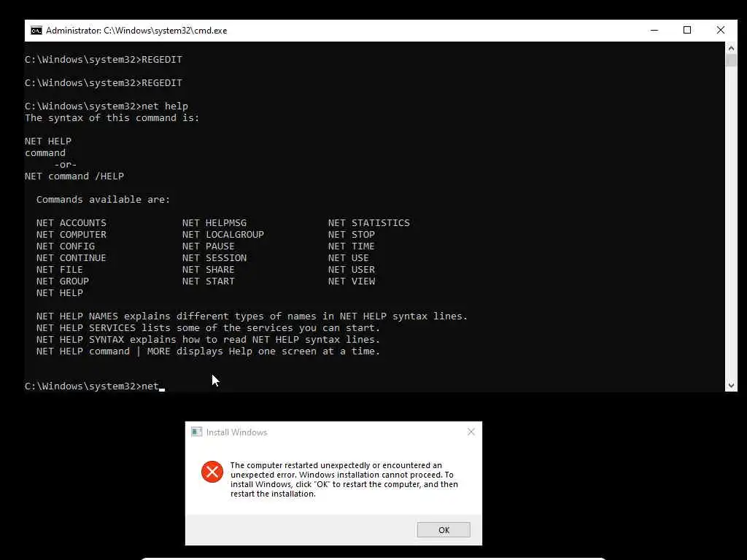Click the scrollbar up arrow in cmd

731,48
